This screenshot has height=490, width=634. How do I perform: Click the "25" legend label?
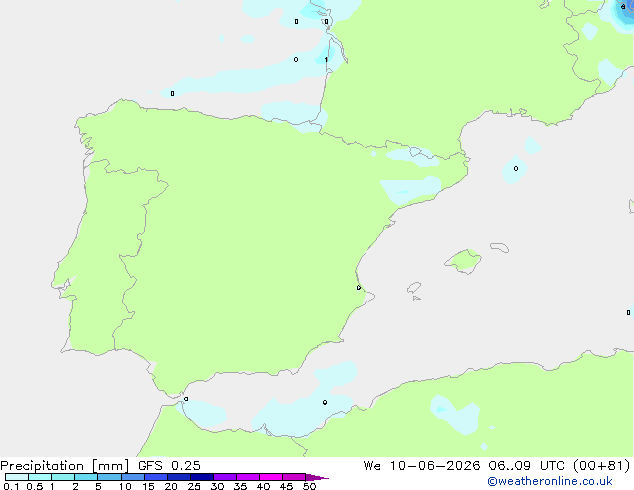point(194,486)
